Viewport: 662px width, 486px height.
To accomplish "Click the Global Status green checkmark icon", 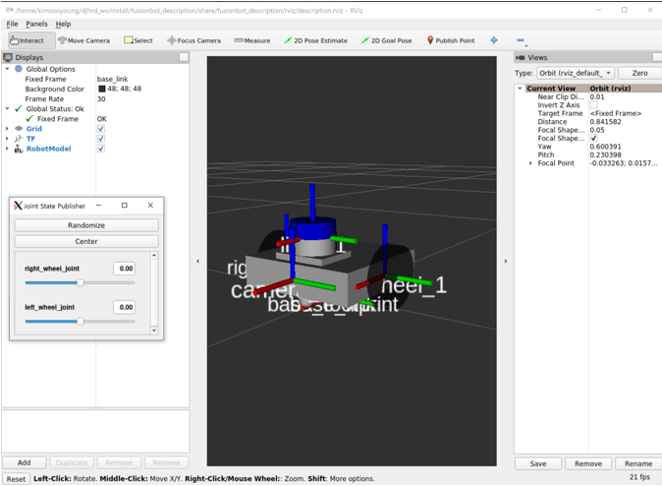I will pos(18,109).
